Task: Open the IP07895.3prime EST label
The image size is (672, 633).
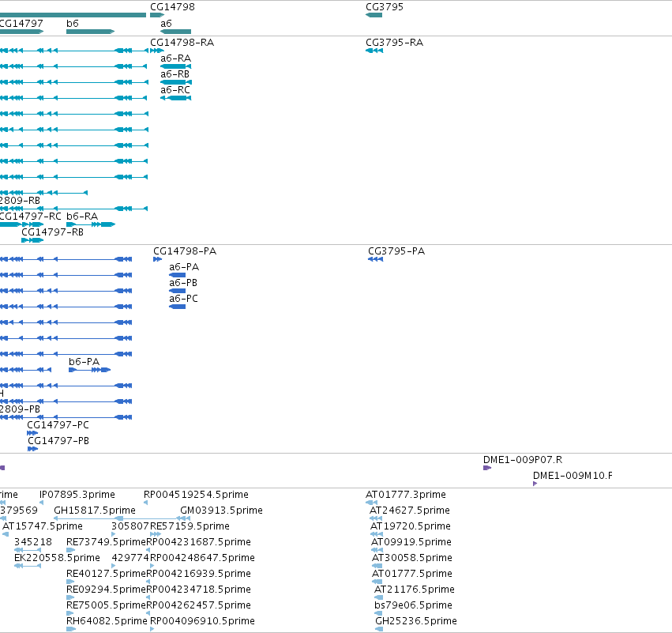Action: click(77, 495)
